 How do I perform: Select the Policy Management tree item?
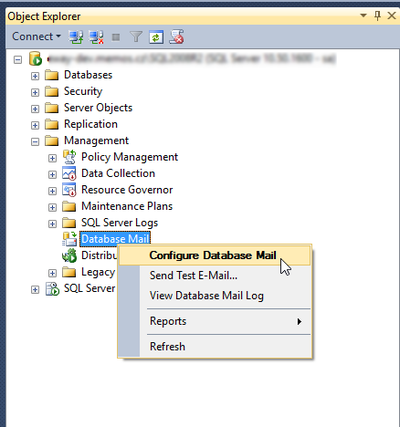(x=130, y=157)
